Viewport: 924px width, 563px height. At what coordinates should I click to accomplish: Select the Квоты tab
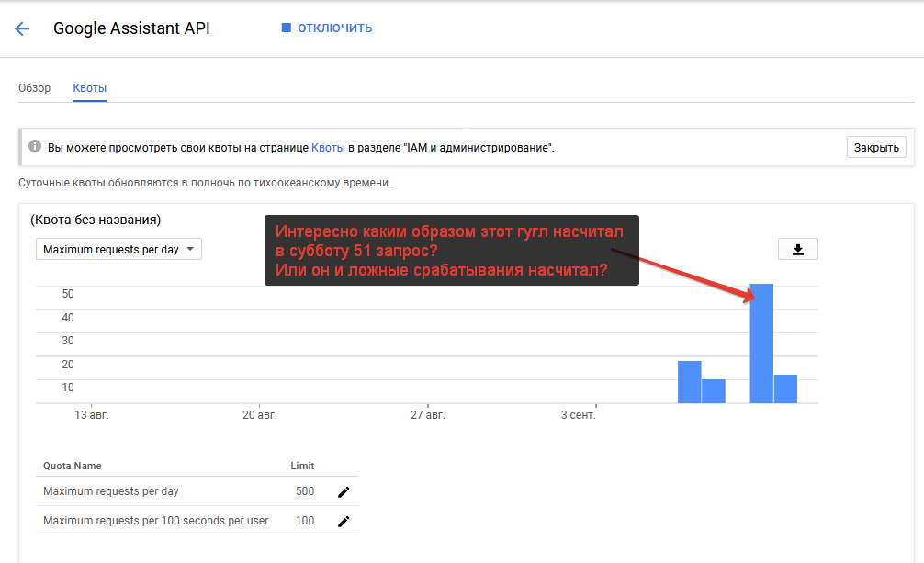pos(89,88)
